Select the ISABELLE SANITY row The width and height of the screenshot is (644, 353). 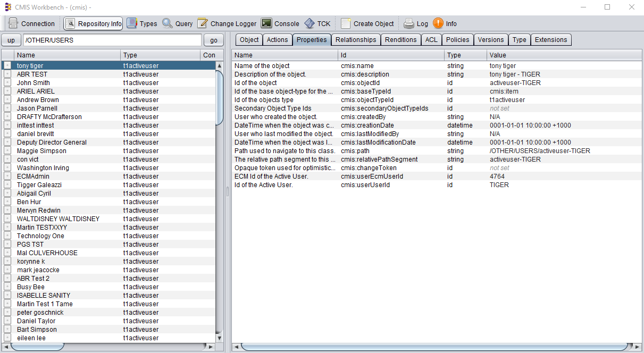point(109,296)
